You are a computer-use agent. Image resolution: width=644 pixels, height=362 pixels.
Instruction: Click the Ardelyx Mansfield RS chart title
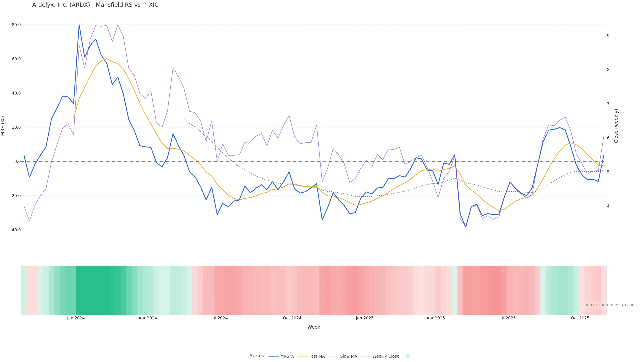(x=95, y=5)
